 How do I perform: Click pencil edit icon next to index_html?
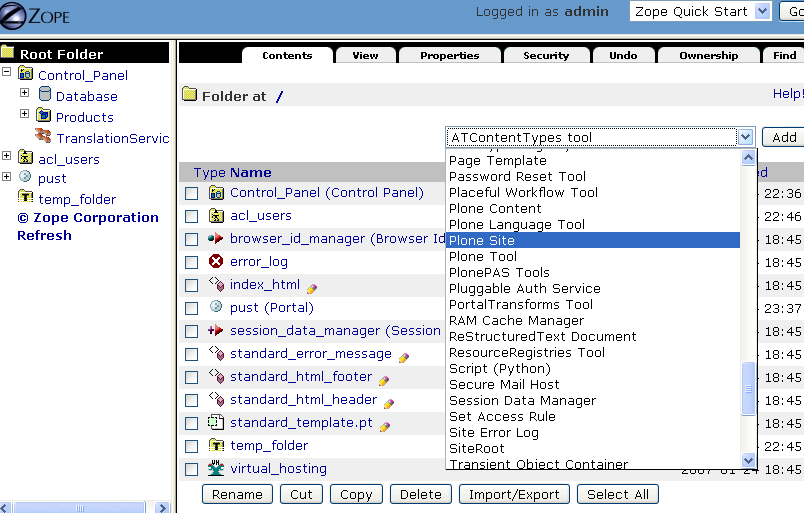coord(312,289)
